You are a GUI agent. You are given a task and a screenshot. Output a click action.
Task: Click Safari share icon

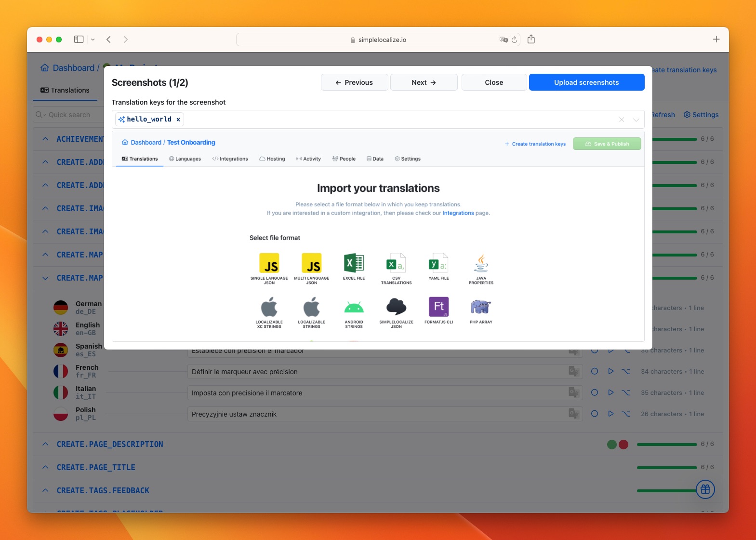tap(531, 39)
